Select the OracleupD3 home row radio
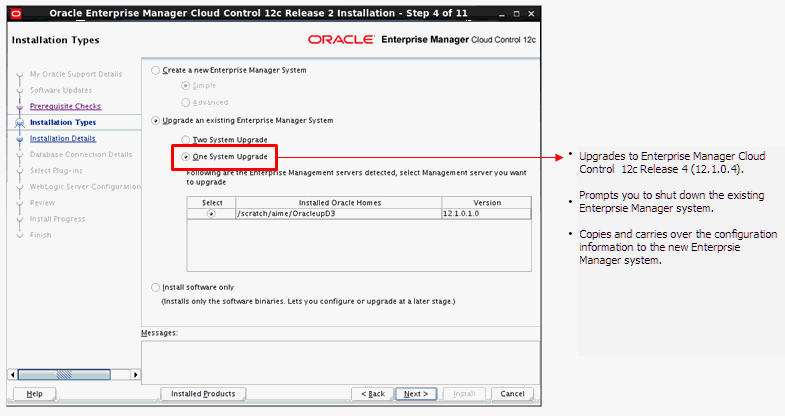The image size is (785, 416). click(211, 214)
